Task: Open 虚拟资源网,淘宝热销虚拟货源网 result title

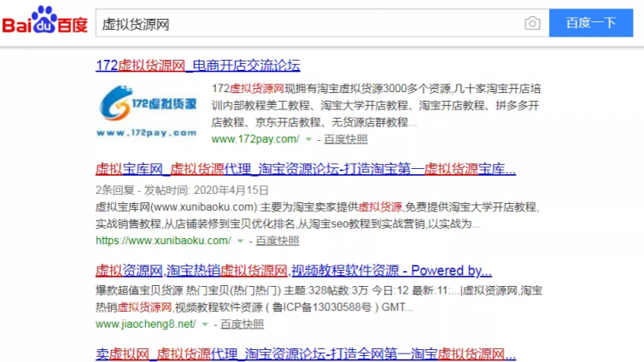Action: [x=294, y=271]
